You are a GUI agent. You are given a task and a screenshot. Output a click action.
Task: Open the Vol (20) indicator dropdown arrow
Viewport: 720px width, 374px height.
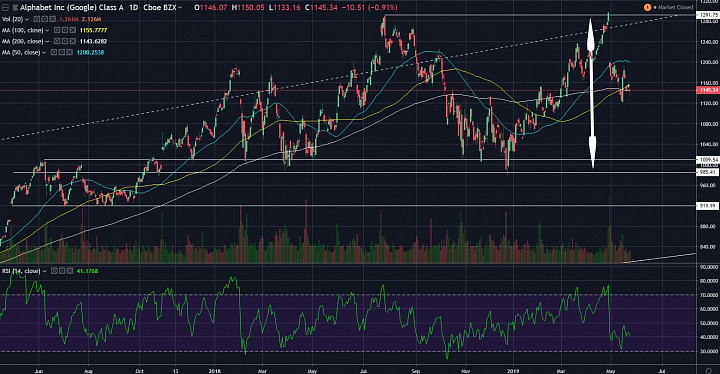(x=27, y=19)
